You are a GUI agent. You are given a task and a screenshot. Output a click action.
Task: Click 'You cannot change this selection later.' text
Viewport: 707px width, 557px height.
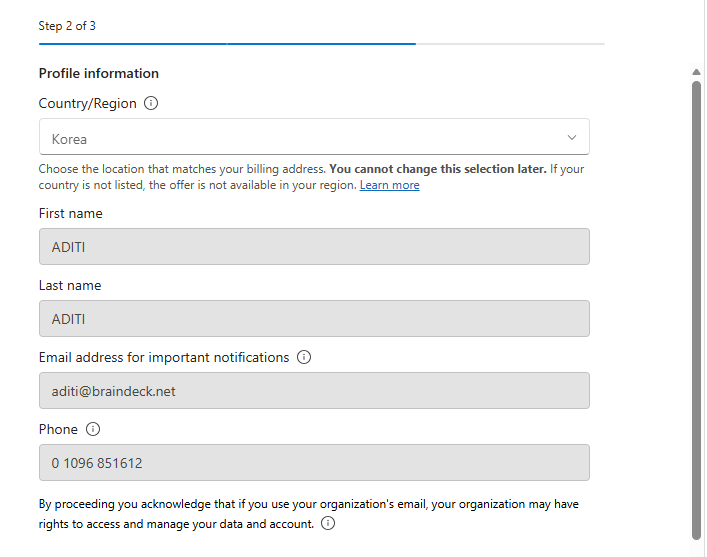[438, 169]
